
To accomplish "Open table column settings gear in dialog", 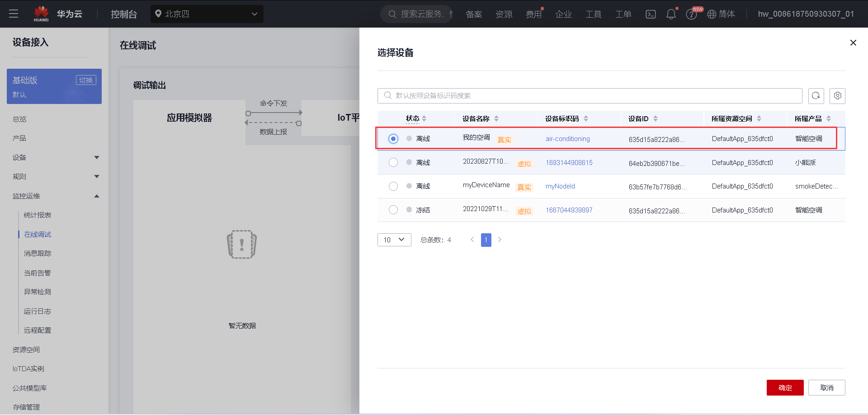I will tap(837, 96).
